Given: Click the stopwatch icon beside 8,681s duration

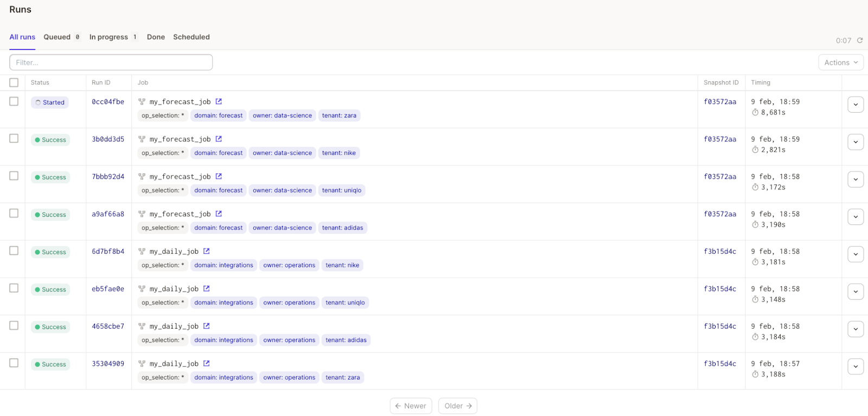Looking at the screenshot, I should click(x=755, y=112).
